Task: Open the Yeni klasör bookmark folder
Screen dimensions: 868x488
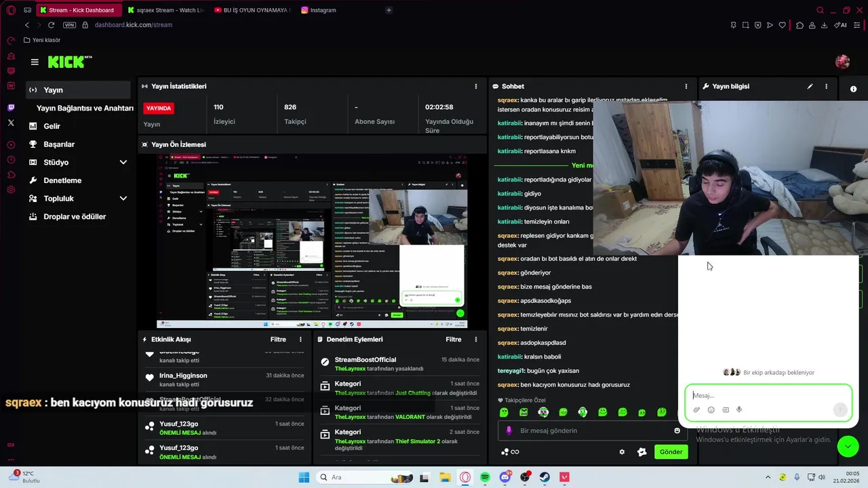Action: tap(42, 40)
